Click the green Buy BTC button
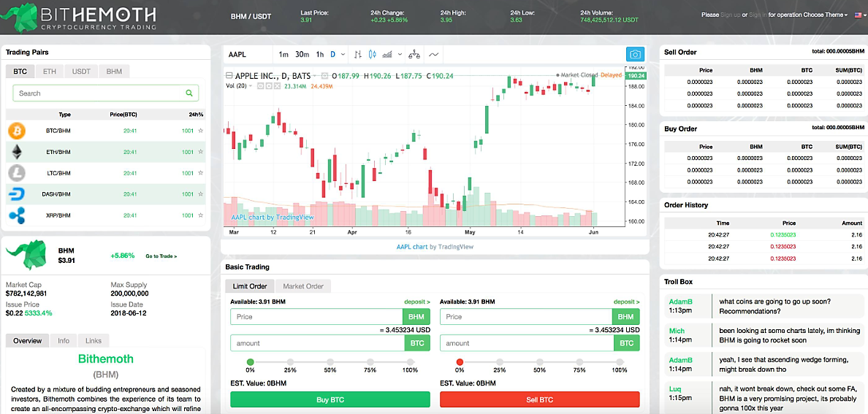This screenshot has width=868, height=414. tap(330, 399)
